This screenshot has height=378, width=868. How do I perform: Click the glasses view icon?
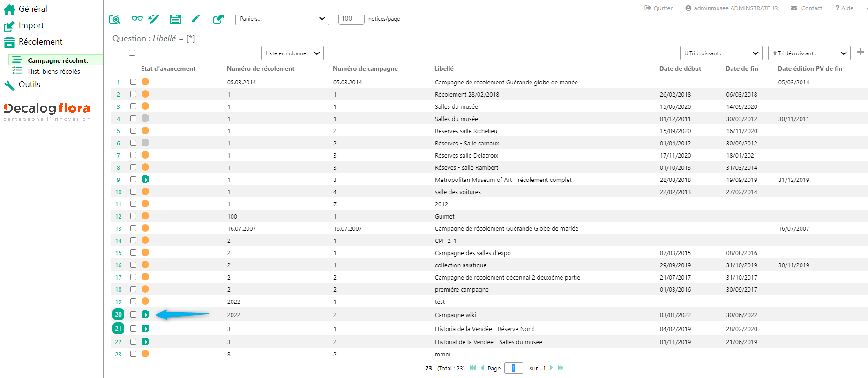tap(137, 19)
